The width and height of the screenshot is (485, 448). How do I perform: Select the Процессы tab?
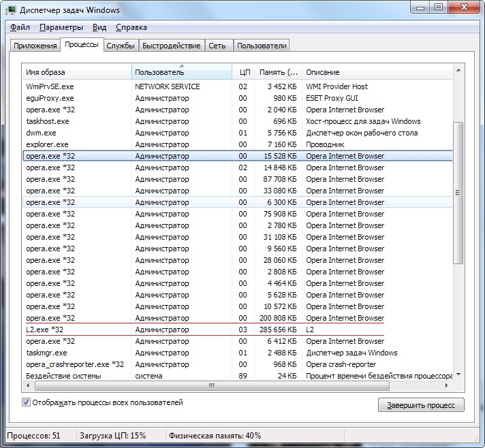click(x=82, y=44)
